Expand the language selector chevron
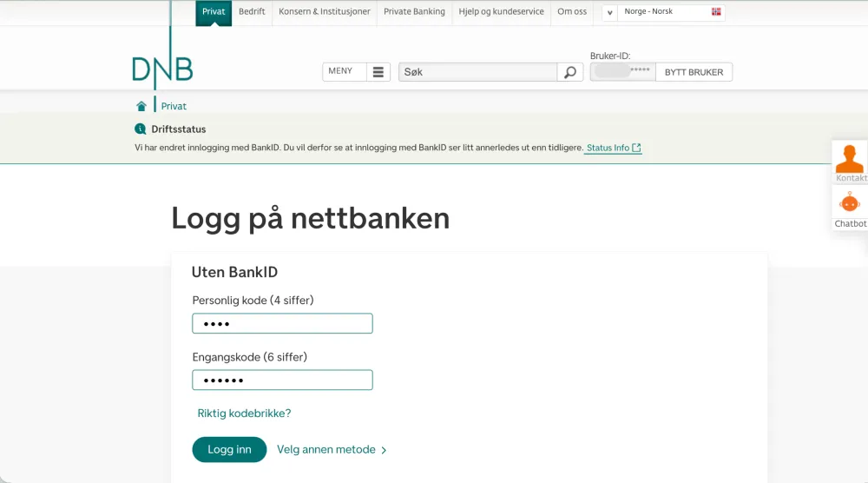 [610, 13]
